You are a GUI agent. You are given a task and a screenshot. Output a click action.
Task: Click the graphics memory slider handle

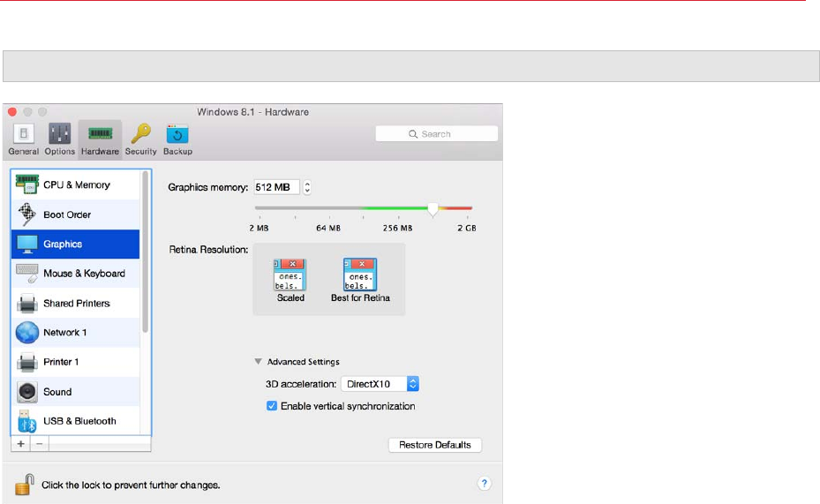coord(433,209)
